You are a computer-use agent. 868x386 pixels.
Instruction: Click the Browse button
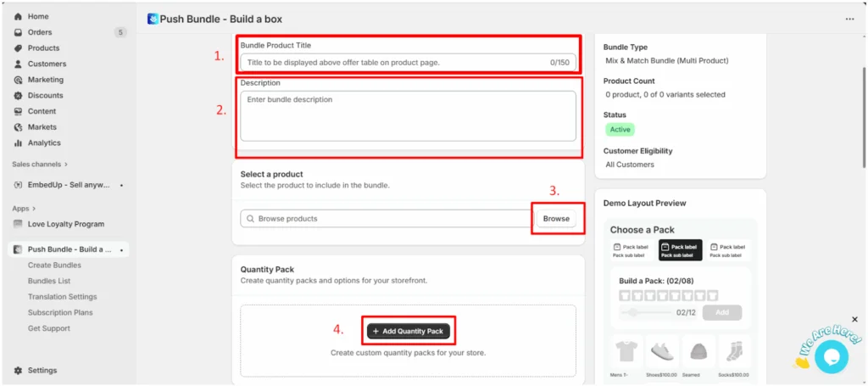[x=556, y=219]
